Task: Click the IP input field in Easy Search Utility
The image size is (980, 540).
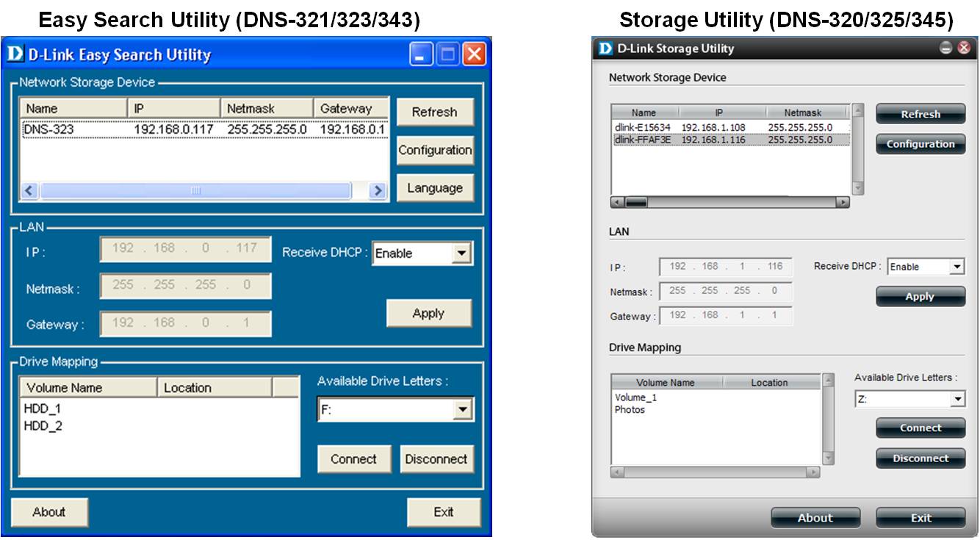Action: point(185,248)
